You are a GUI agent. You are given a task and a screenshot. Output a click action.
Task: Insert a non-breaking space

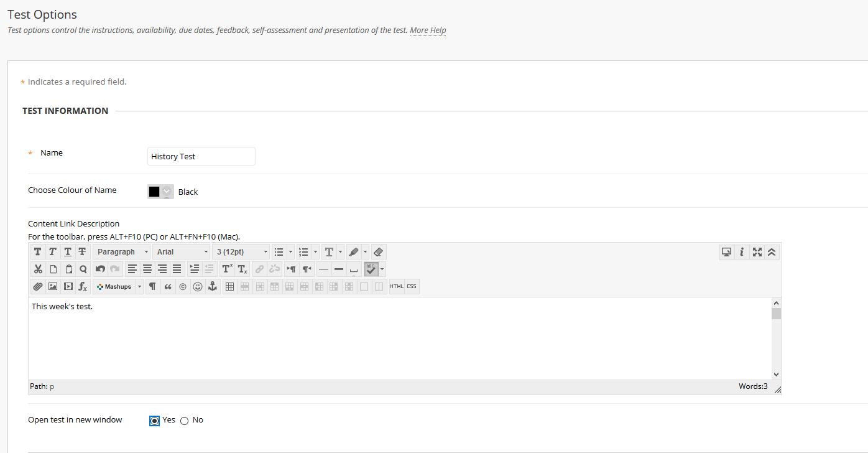coord(353,269)
